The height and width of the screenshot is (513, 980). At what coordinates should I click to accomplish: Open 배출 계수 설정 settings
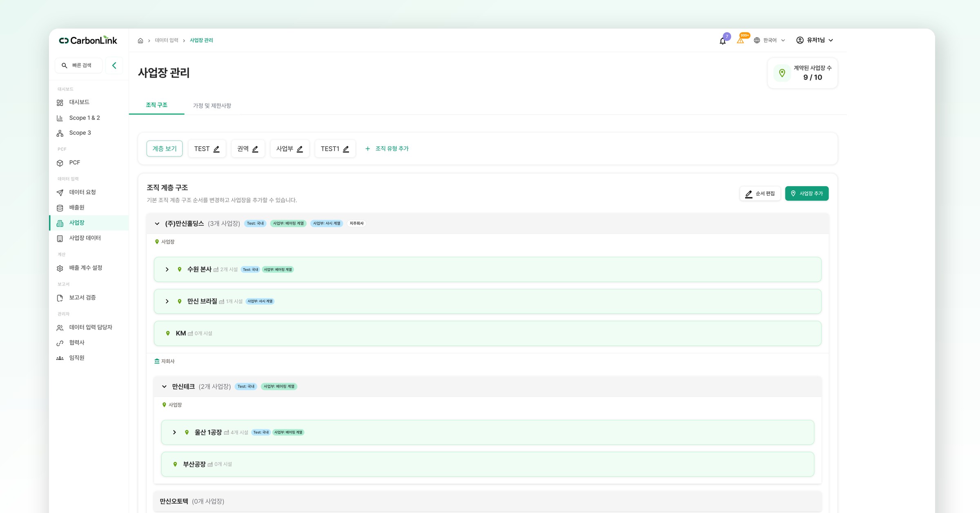coord(89,268)
